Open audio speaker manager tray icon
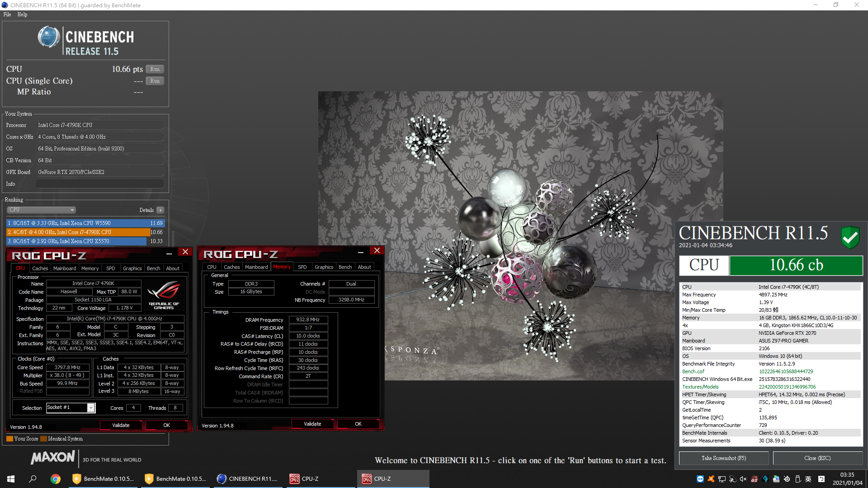Screen dimensions: 868x488 (x=733, y=479)
